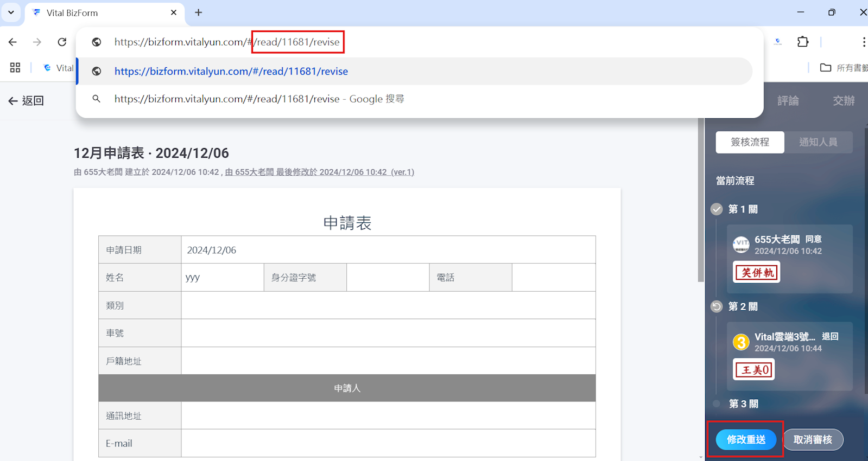Screen dimensions: 868x461
Task: Click the 第 1 關 completed checkmark icon
Action: coord(717,209)
